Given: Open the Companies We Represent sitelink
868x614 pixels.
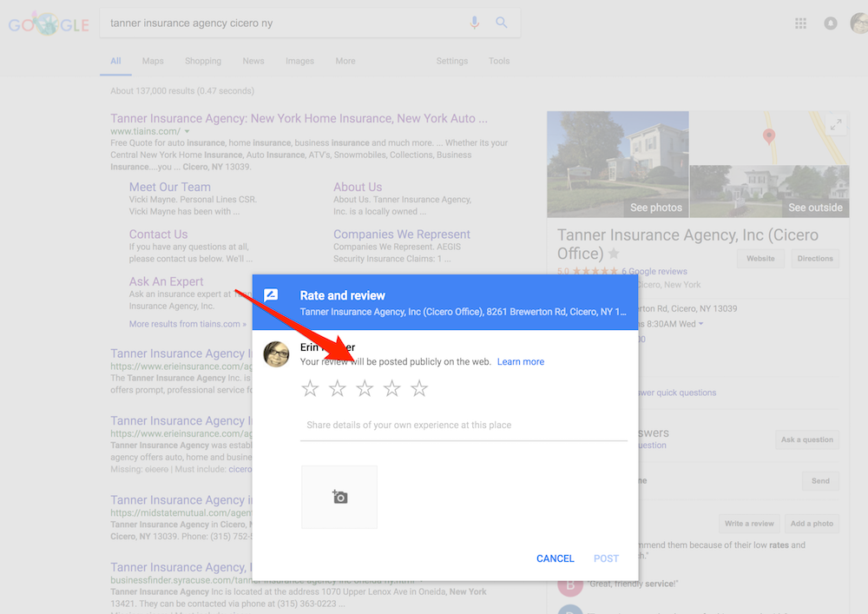Looking at the screenshot, I should point(402,234).
